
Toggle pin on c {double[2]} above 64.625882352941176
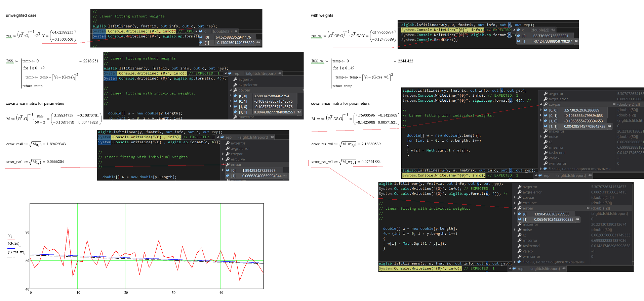point(236,31)
